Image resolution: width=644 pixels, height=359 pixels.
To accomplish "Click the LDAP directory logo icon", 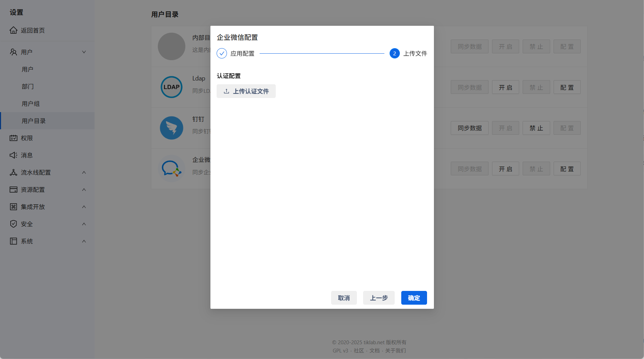I will click(x=172, y=87).
